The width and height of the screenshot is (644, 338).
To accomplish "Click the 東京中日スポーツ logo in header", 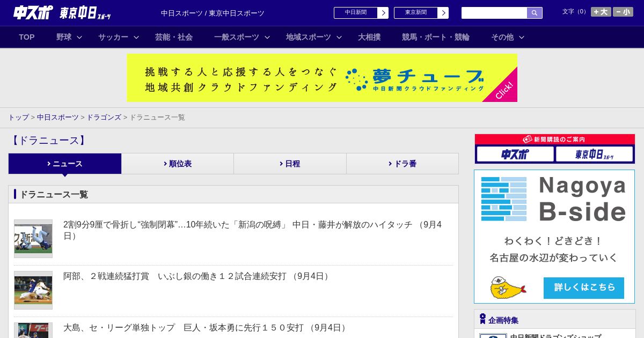I will coord(85,13).
